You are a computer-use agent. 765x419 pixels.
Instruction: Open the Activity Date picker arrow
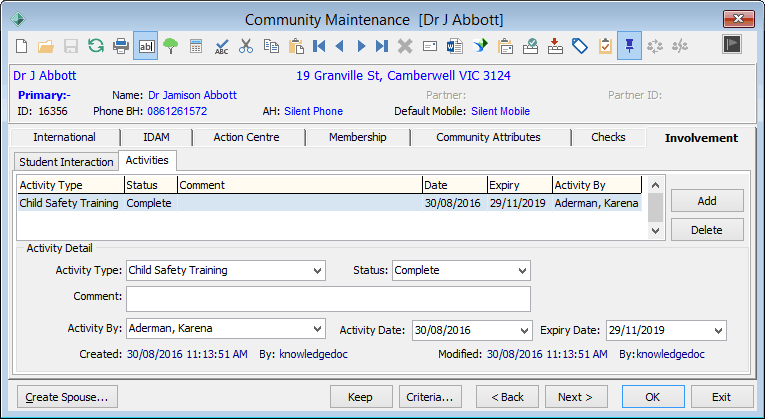524,331
